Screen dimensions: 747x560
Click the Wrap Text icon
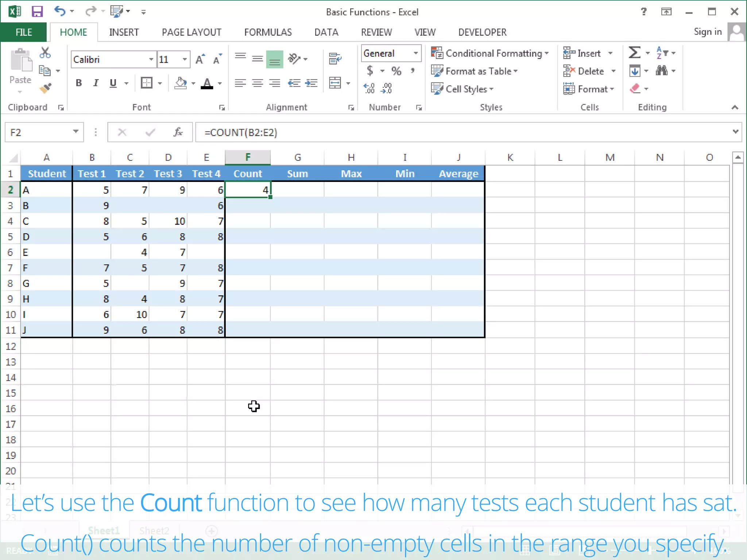[x=335, y=59]
